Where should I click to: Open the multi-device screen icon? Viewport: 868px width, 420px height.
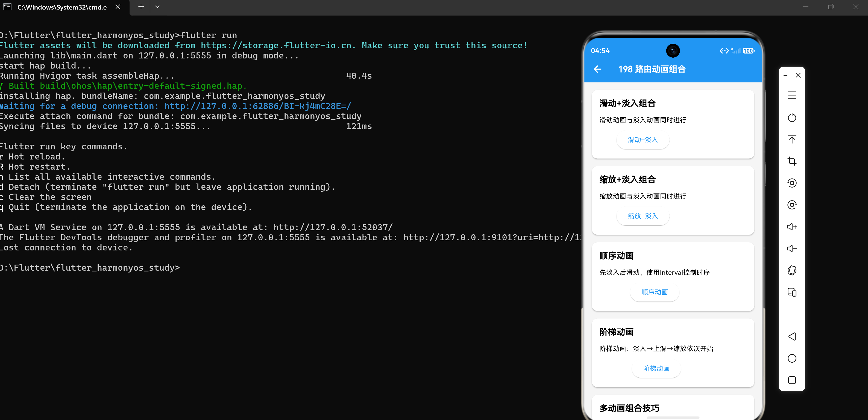tap(792, 292)
